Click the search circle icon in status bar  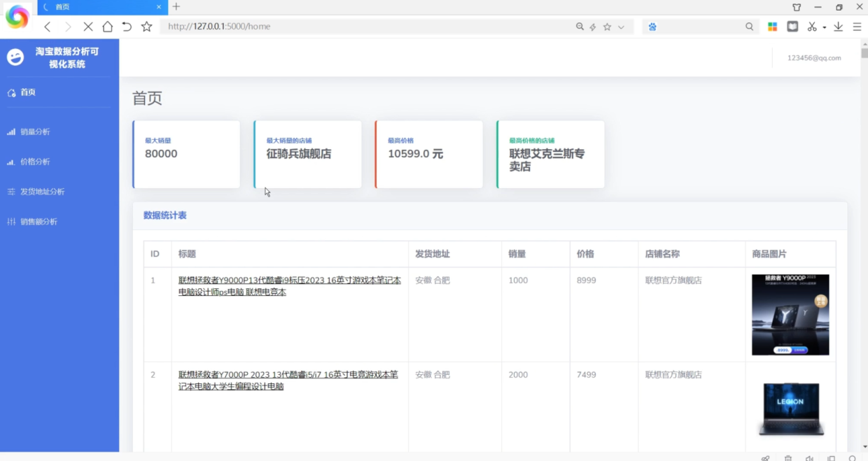coord(852,458)
